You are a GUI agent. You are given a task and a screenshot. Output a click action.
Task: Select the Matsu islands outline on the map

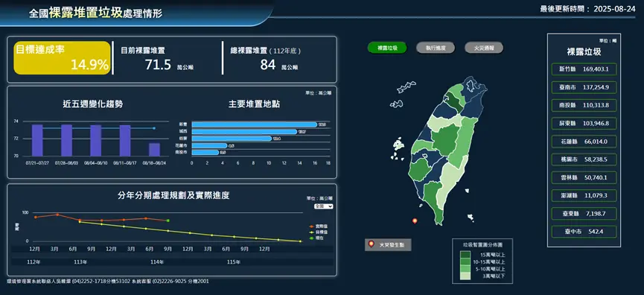(x=407, y=87)
